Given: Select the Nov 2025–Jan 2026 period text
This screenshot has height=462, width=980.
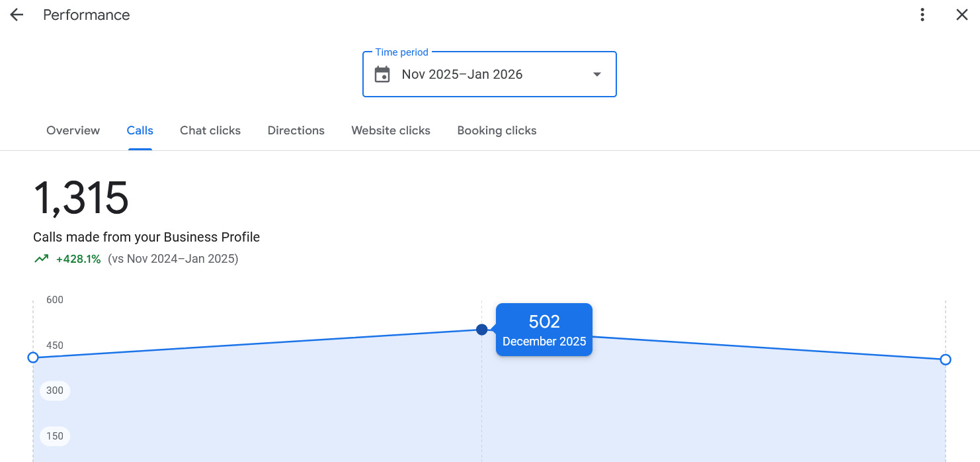Looking at the screenshot, I should 462,74.
